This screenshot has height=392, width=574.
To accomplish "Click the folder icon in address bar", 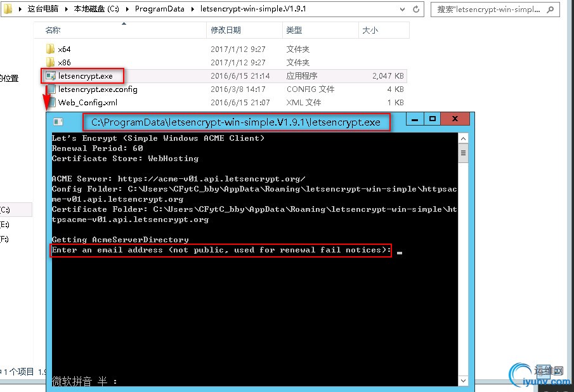I will tap(8, 8).
